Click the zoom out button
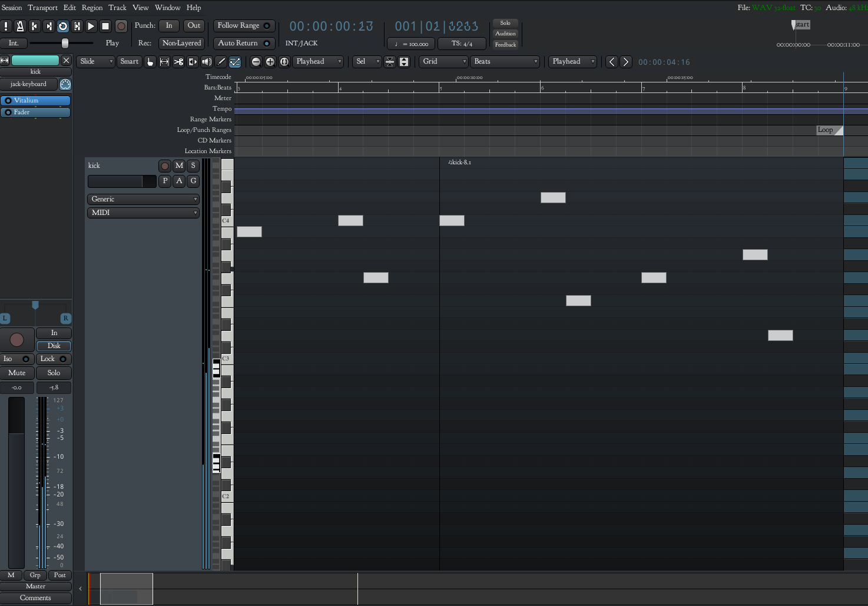Screen dimensions: 868x606 256,61
